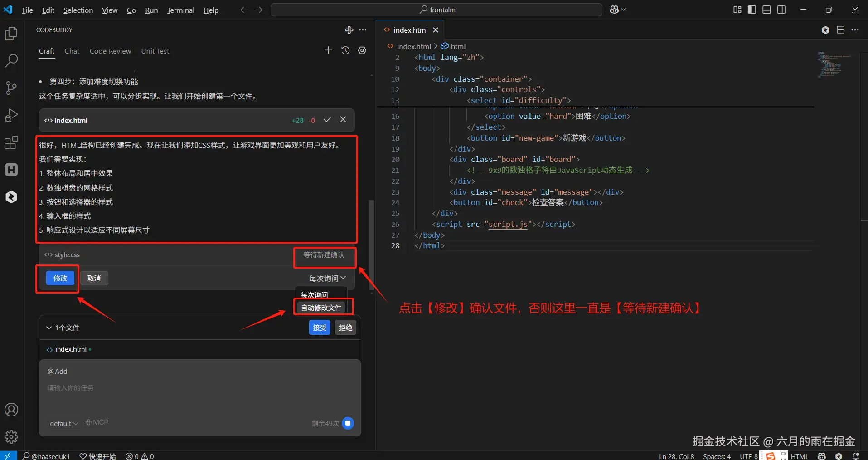Open remote window indicator in status bar
The image size is (868, 460).
[x=8, y=455]
